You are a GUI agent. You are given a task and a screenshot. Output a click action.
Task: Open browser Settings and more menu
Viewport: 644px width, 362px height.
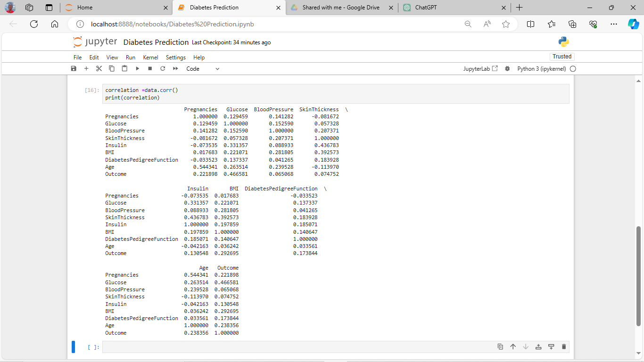613,24
